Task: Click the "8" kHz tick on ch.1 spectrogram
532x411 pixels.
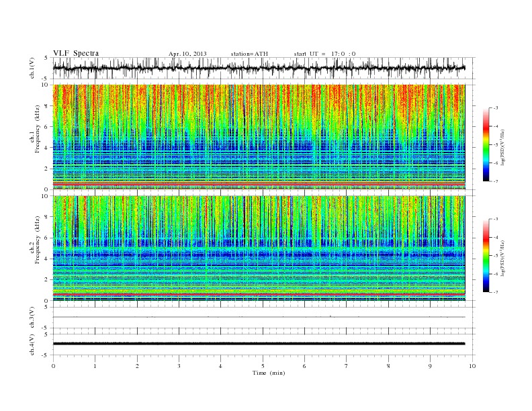Action: pos(46,106)
